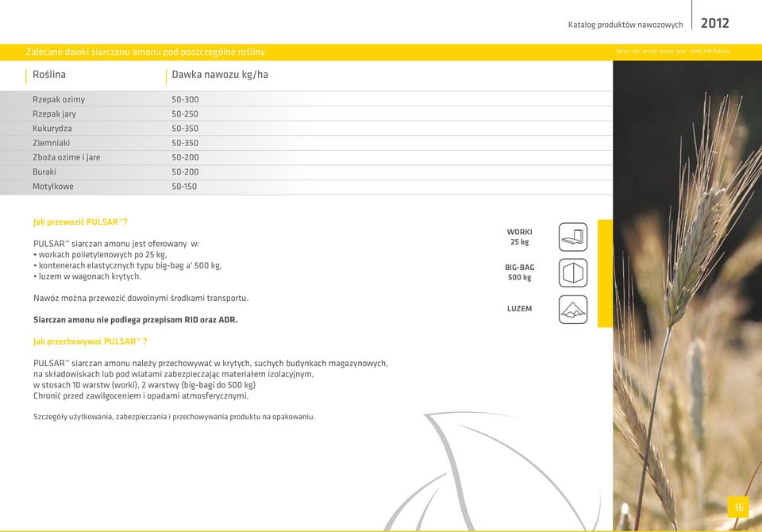Click the 'WORKI 25 kg' label
The image size is (762, 532).
tap(519, 237)
